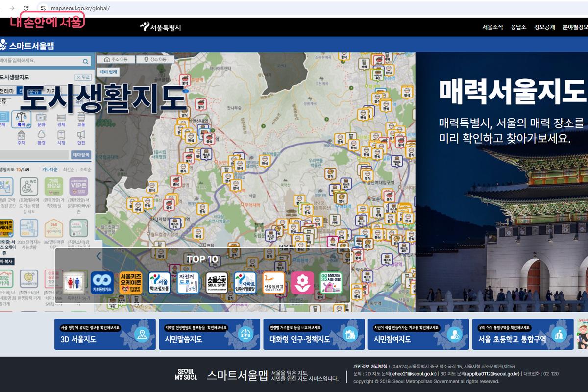The image size is (588, 392).
Task: Open the Seoul Trail 서울둘레길 icon
Action: [274, 283]
